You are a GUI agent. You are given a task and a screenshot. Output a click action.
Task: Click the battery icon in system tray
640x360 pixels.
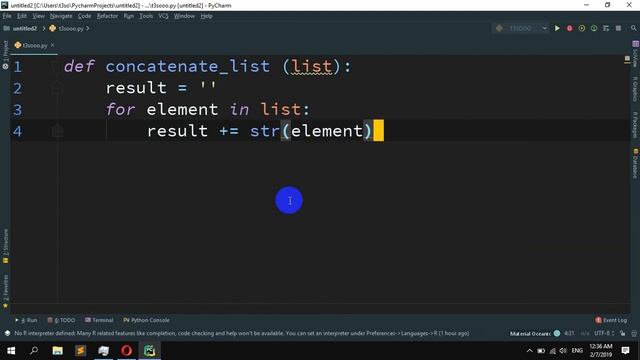(x=541, y=351)
